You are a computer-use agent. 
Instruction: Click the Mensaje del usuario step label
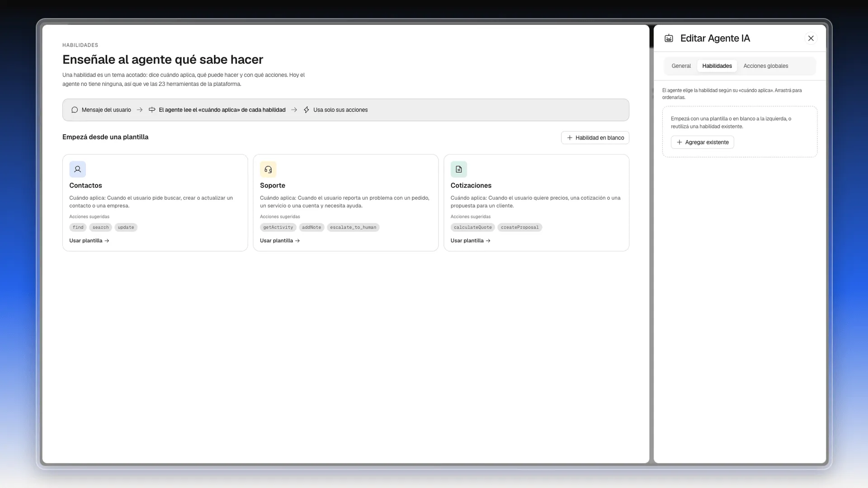106,110
